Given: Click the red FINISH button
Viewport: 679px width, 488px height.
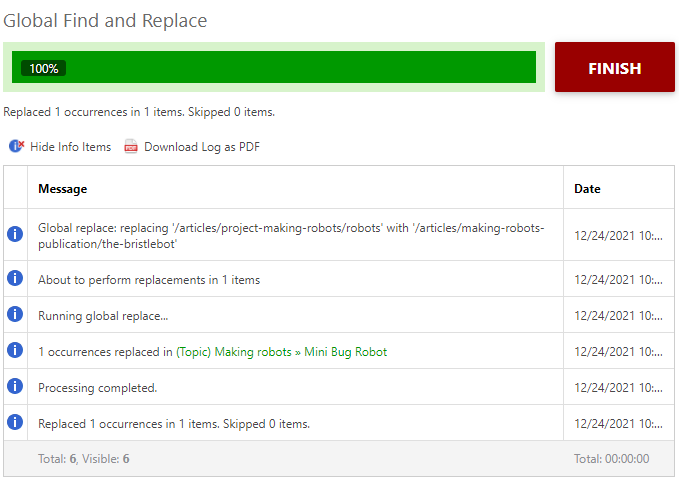Looking at the screenshot, I should [x=614, y=68].
